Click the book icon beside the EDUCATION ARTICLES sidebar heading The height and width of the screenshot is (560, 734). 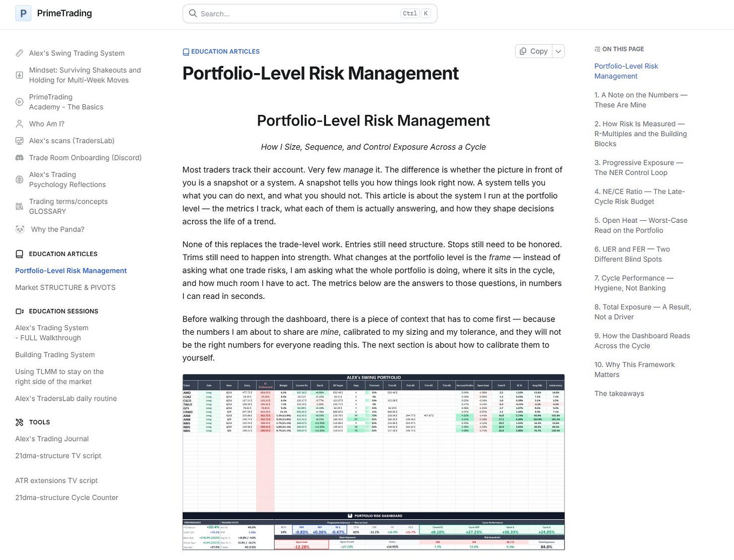pos(19,254)
